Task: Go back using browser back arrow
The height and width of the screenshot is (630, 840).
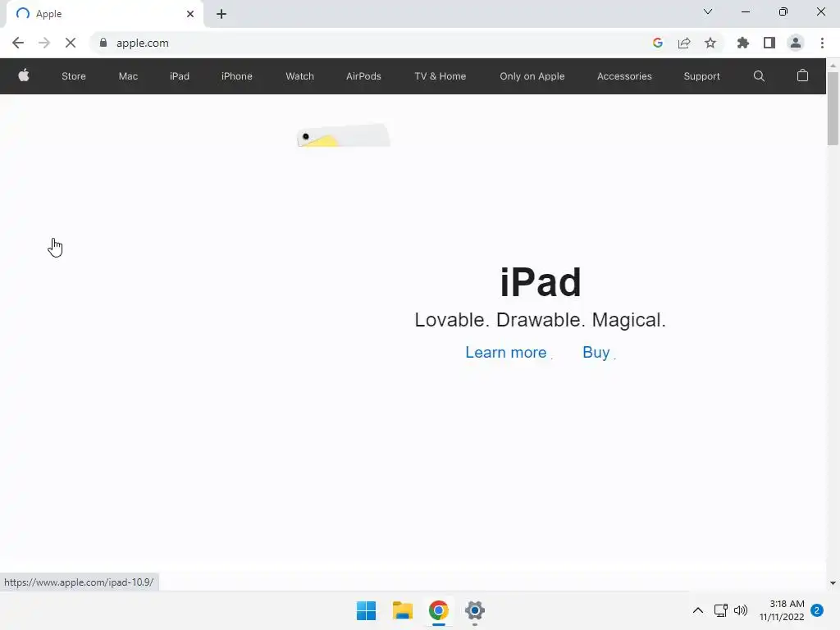Action: point(18,43)
